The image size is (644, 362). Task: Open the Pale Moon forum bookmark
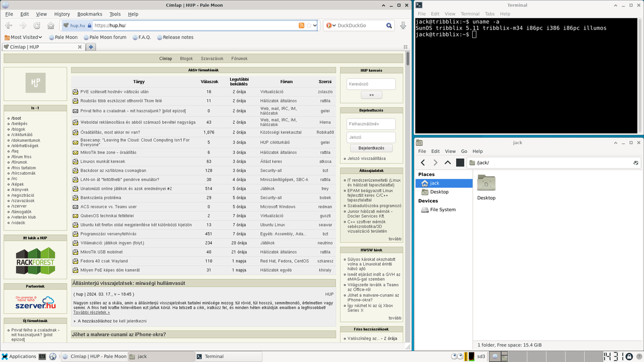104,38
